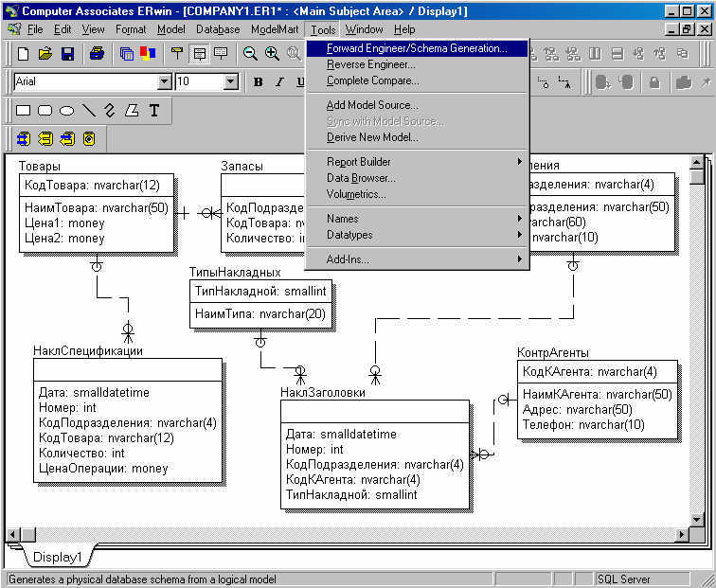Click yellow database with target circle icon
Image resolution: width=716 pixels, height=588 pixels.
(x=89, y=139)
